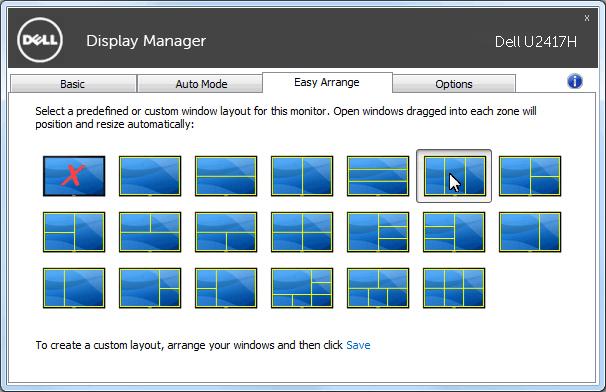
Task: Choose two stacked narrow left zones plus wide right
Action: [226, 288]
